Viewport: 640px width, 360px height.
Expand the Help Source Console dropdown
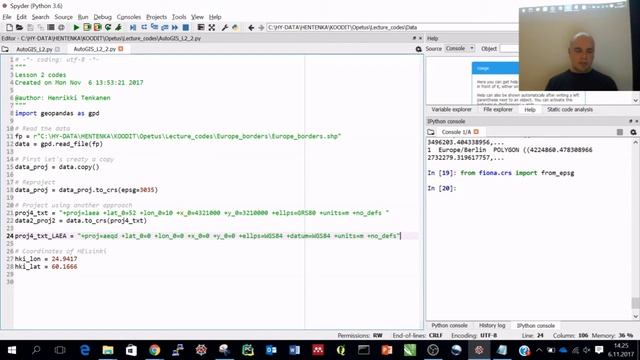click(x=460, y=49)
